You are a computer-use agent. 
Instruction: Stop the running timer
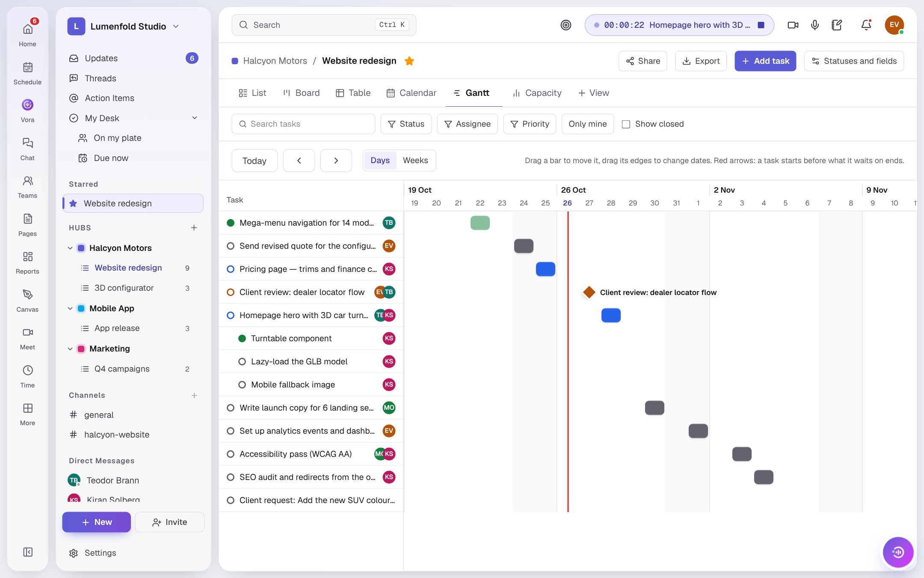tap(761, 25)
